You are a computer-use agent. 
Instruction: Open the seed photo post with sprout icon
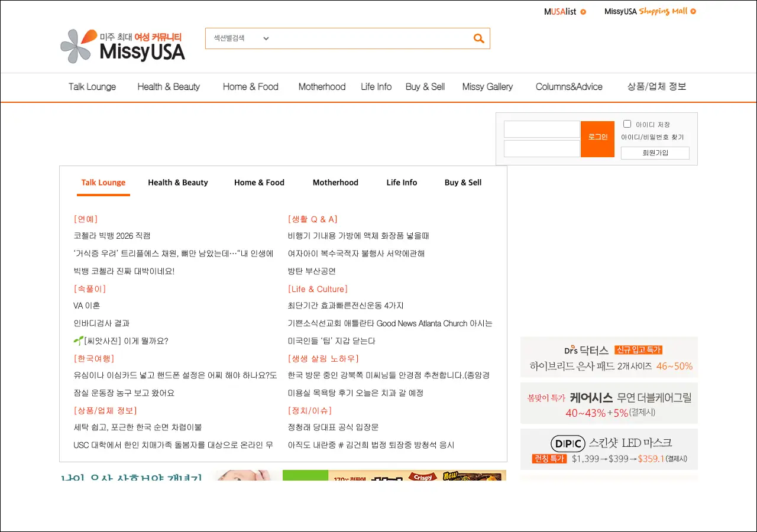tap(121, 341)
